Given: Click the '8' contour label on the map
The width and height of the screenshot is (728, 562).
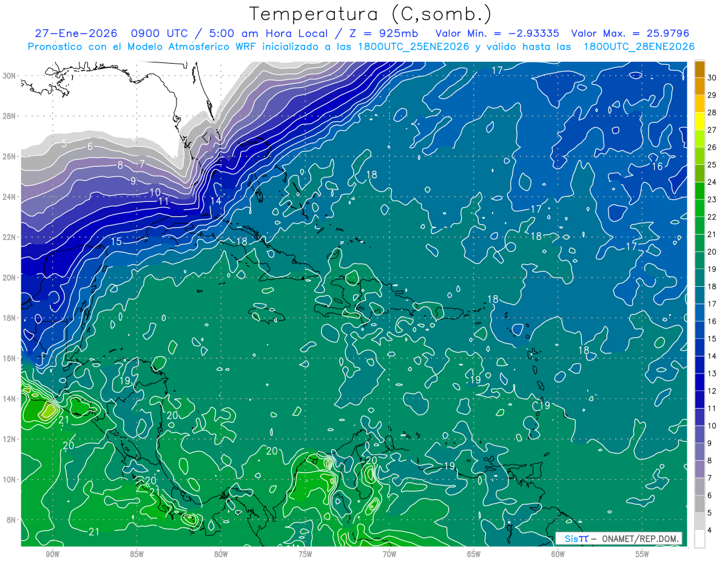Looking at the screenshot, I should coord(120,166).
